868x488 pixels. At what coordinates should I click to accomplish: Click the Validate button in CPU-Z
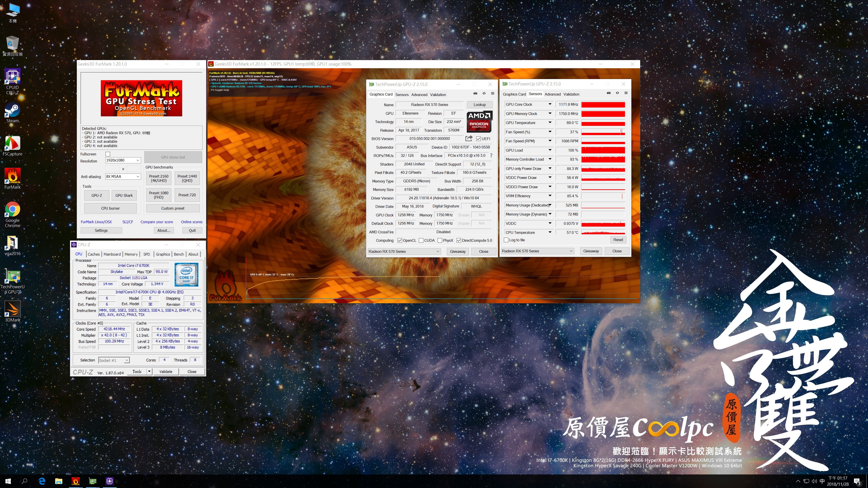click(166, 371)
